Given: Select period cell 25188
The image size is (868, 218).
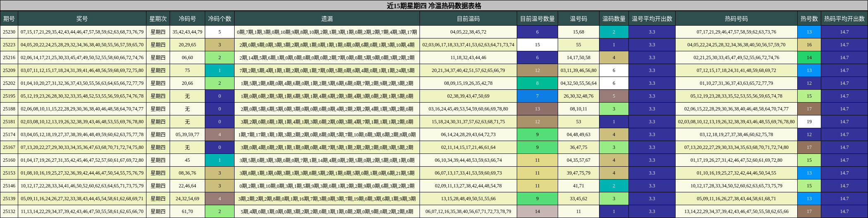Looking at the screenshot, I should 9,109.
